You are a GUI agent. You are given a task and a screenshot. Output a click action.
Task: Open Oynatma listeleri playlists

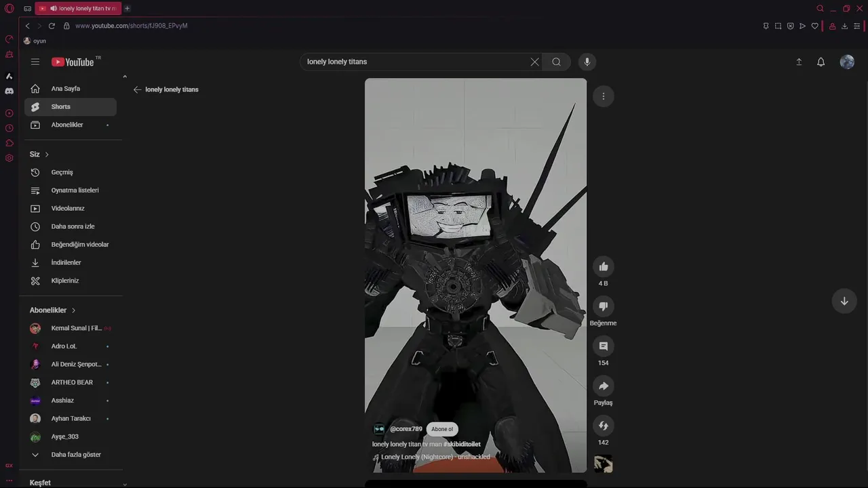[x=71, y=190]
